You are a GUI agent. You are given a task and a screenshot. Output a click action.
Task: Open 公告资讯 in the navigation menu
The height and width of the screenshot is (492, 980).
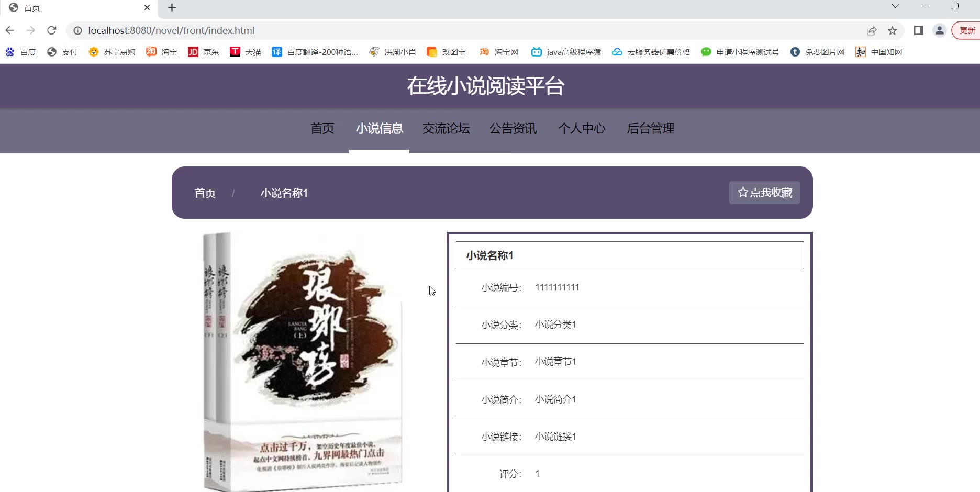(x=513, y=129)
